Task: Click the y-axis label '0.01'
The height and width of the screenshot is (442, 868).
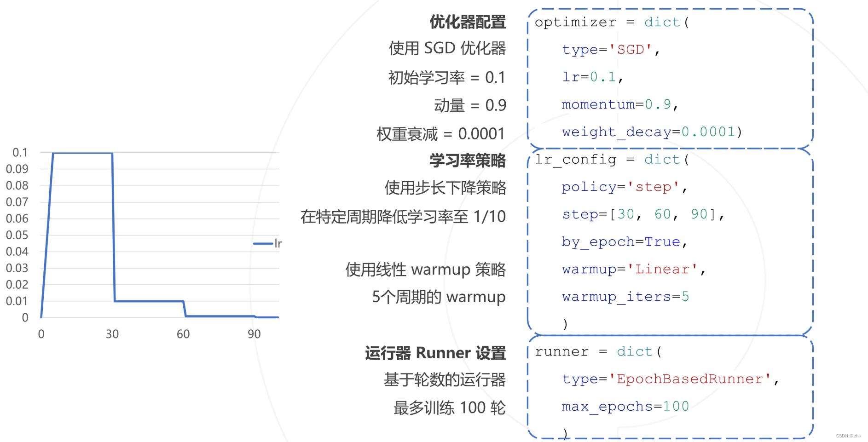Action: [x=17, y=301]
